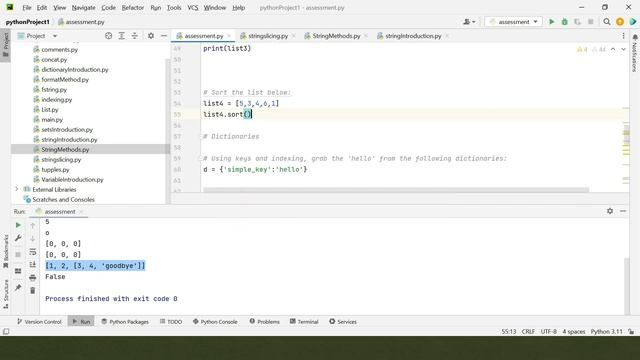Open the Problems tool window
This screenshot has height=360, width=640.
264,322
